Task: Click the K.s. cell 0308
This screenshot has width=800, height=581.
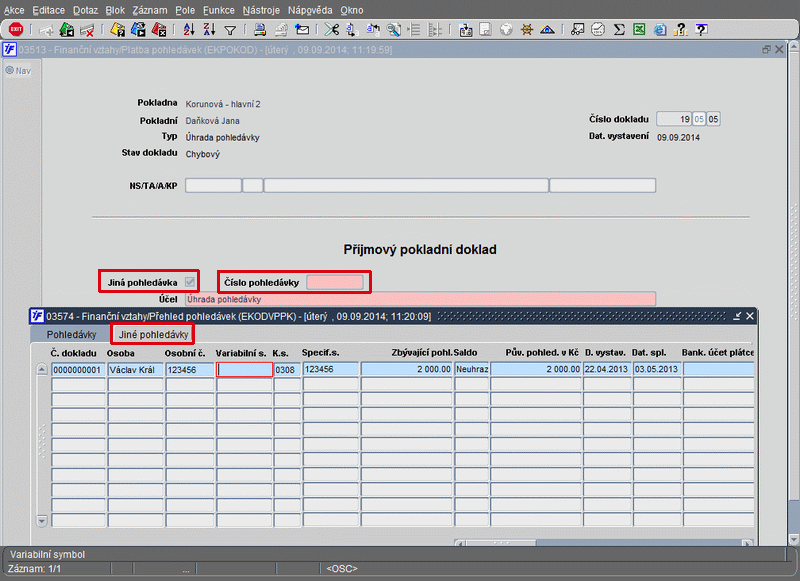Action: pos(287,369)
